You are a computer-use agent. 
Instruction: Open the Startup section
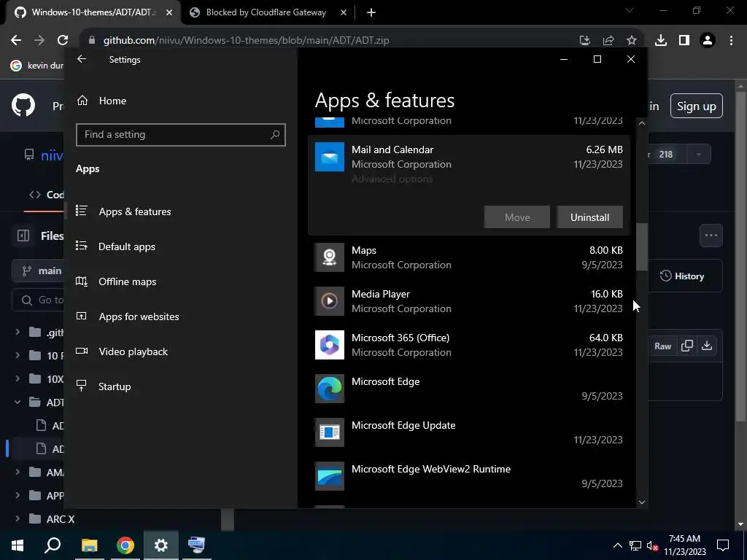[115, 386]
